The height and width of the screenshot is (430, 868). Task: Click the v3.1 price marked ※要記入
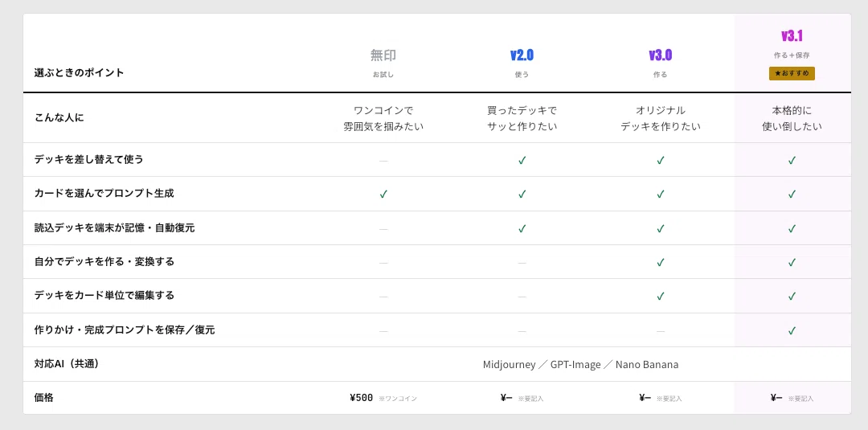coord(792,397)
